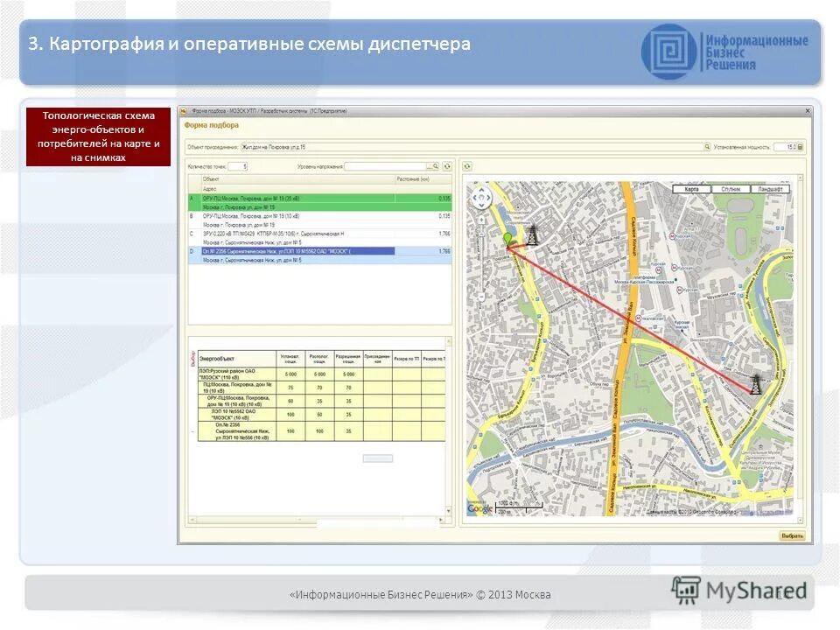Click distance value 1.766 in row D

(444, 251)
